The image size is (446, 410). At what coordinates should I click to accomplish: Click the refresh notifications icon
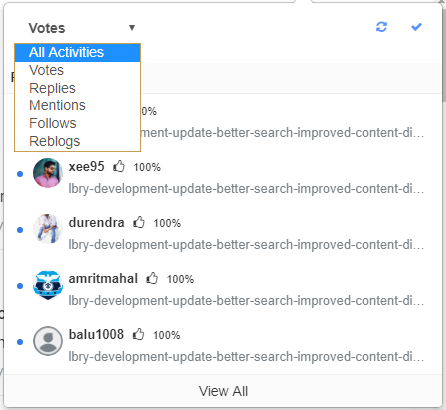(381, 27)
